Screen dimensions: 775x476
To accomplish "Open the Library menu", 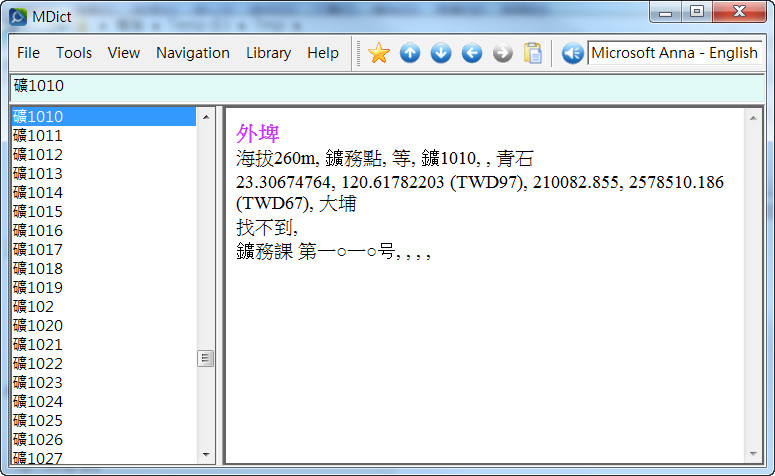I will pos(268,53).
